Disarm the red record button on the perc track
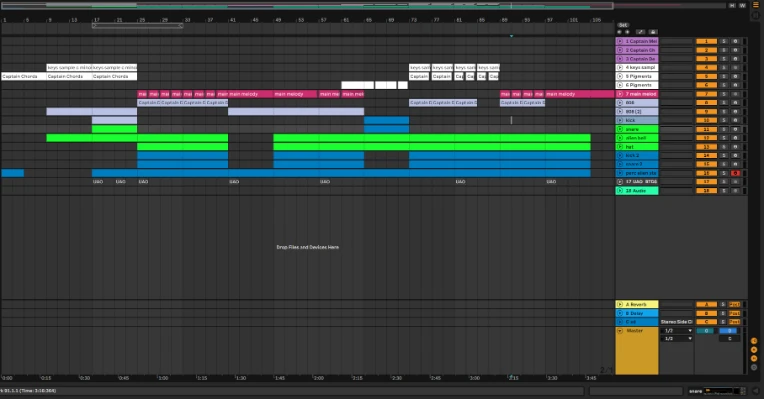This screenshot has width=764, height=399. (735, 173)
